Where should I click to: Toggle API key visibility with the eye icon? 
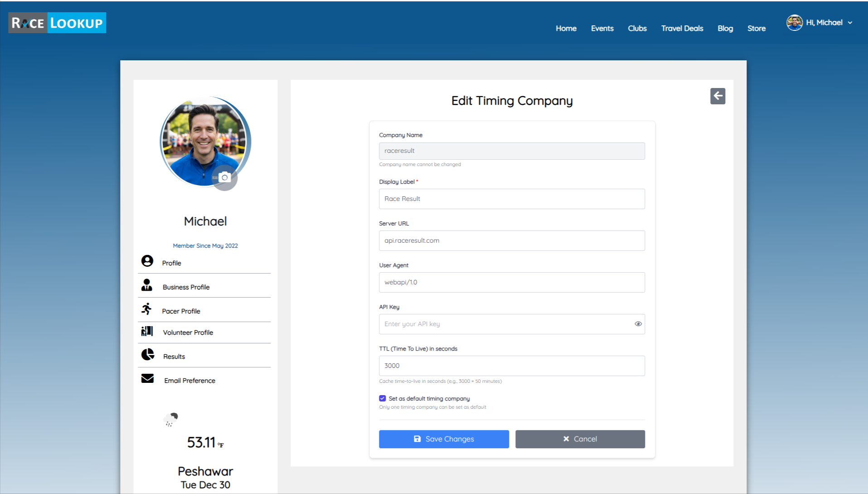click(x=638, y=323)
